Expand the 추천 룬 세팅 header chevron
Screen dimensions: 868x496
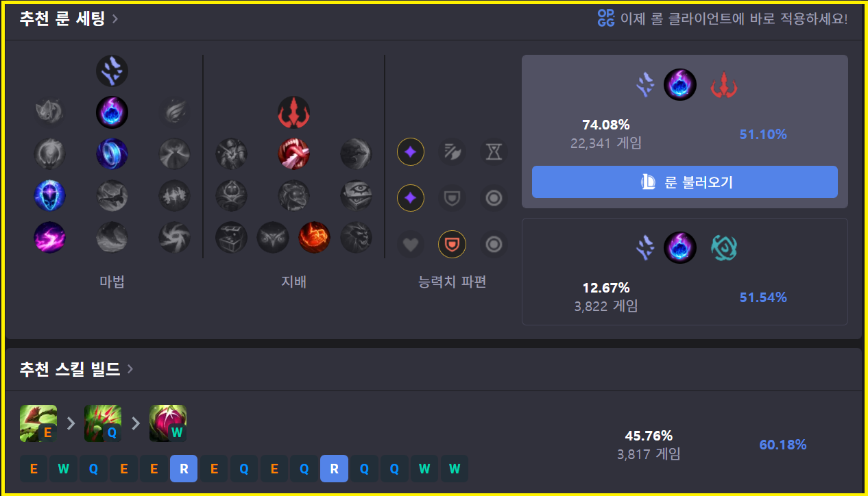point(115,18)
